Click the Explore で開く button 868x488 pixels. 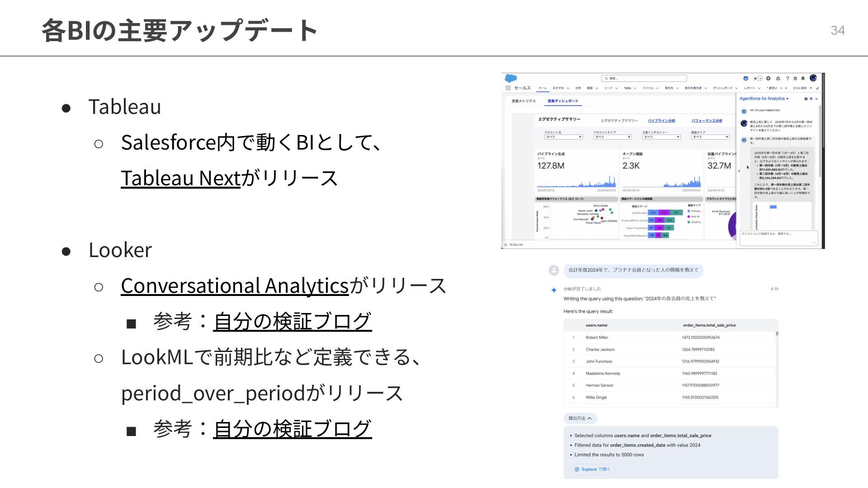(592, 469)
